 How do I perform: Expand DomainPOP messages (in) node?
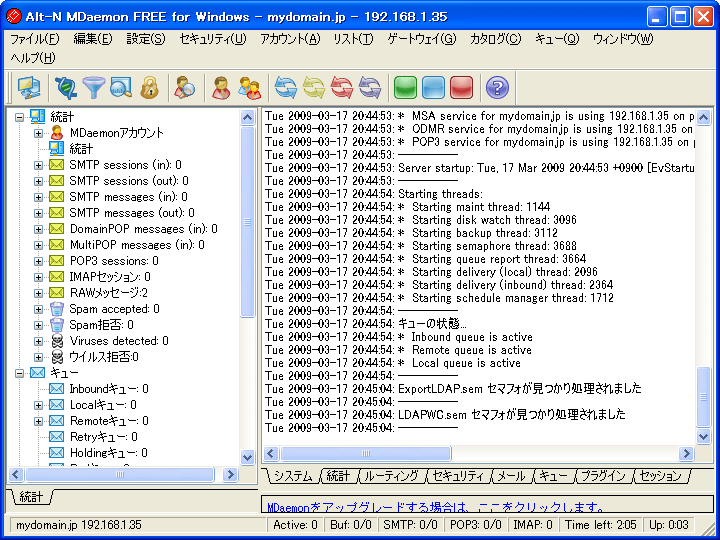point(39,229)
